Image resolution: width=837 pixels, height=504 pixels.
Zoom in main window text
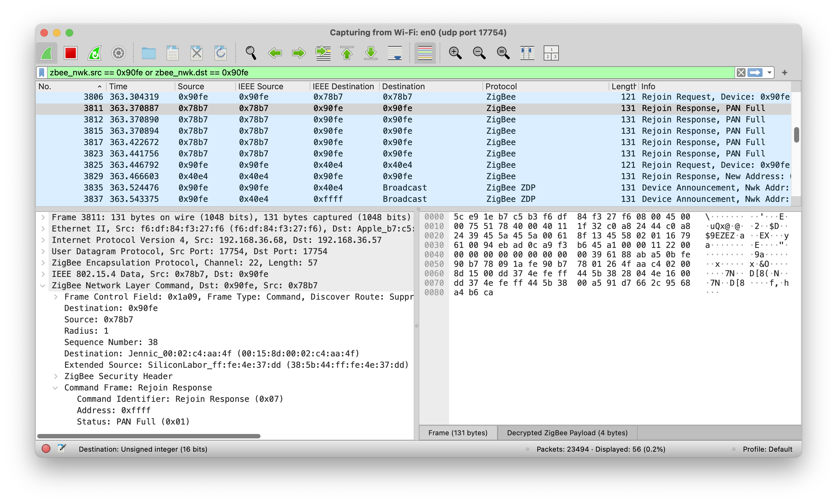tap(455, 53)
